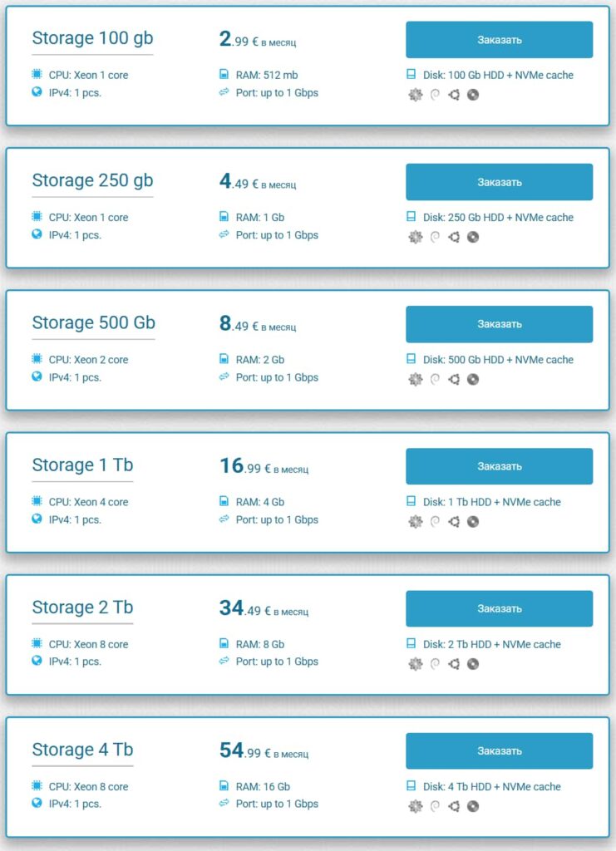Click the Port arrows icon in Storage 500 Gb
This screenshot has width=616, height=851.
(224, 376)
